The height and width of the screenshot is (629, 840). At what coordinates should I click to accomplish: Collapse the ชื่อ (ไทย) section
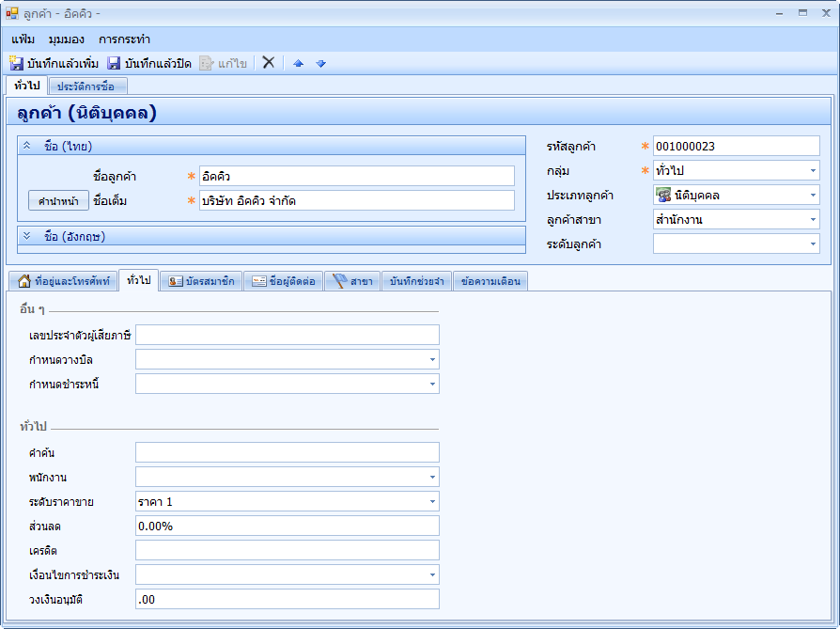point(27,146)
